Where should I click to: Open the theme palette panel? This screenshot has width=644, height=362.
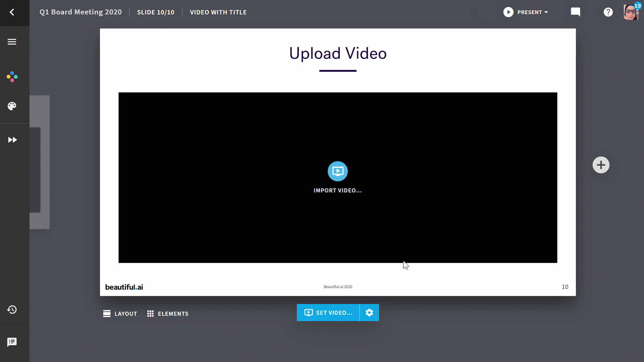pos(12,106)
